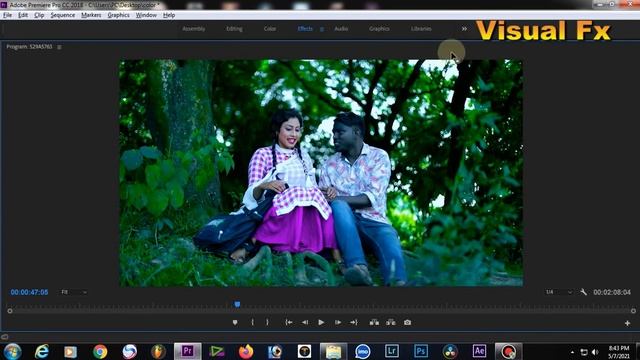Add a marker to the sequence
The height and width of the screenshot is (360, 640).
[235, 322]
